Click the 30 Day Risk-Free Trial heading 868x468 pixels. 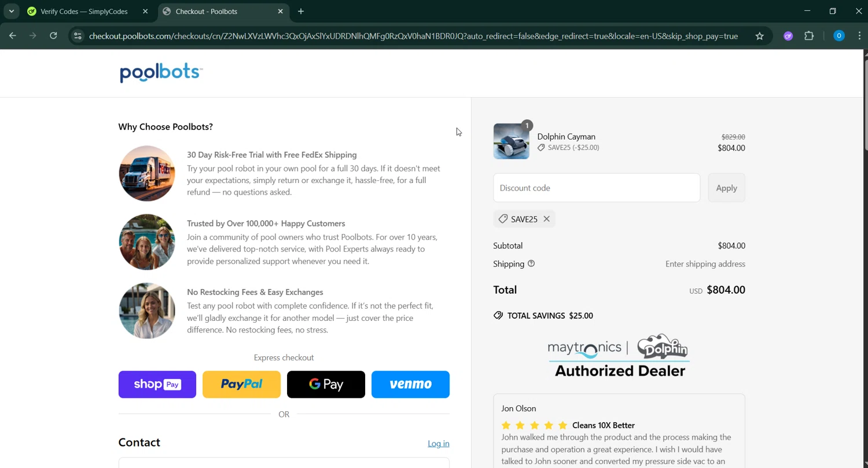[272, 155]
